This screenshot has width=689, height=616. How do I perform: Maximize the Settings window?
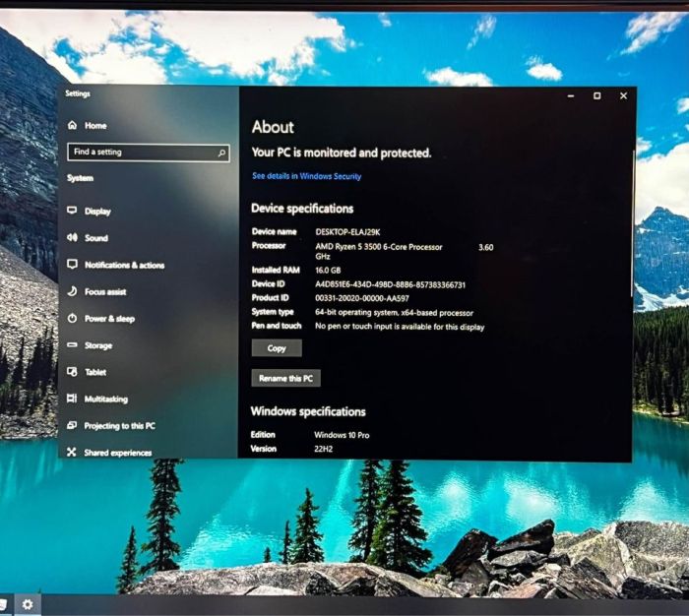point(596,95)
